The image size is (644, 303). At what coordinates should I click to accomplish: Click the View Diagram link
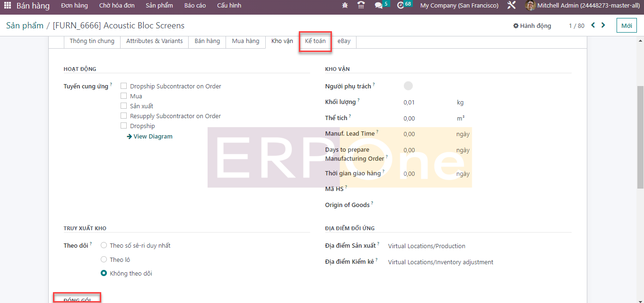[x=149, y=137]
